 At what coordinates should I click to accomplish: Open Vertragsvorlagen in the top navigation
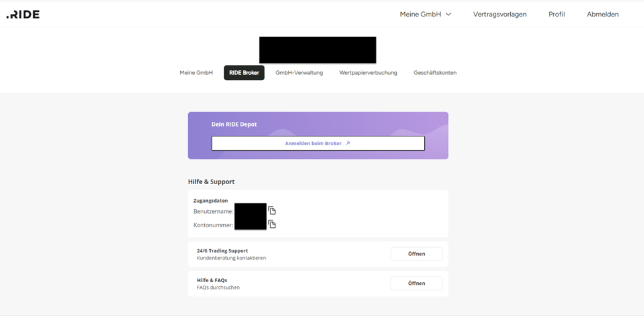click(500, 15)
